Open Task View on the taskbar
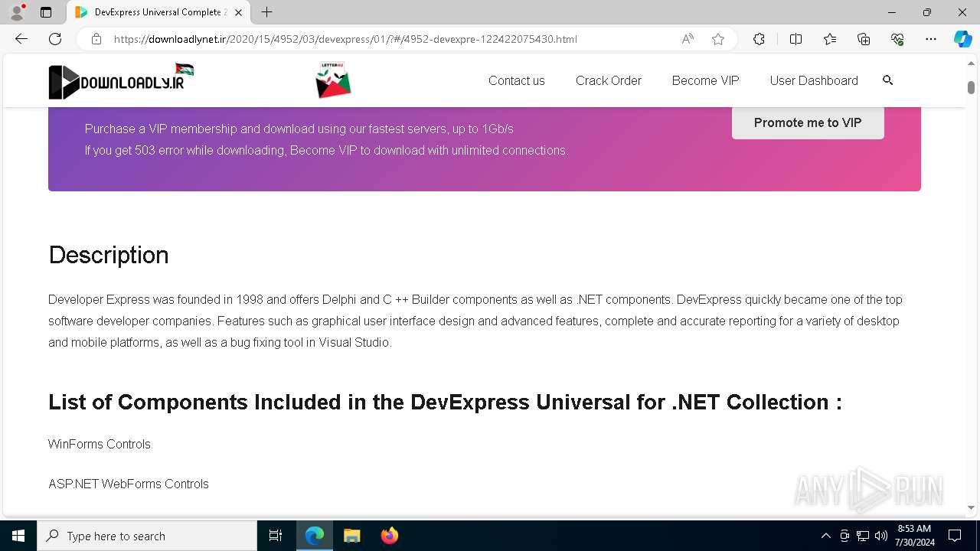The image size is (980, 551). [276, 536]
